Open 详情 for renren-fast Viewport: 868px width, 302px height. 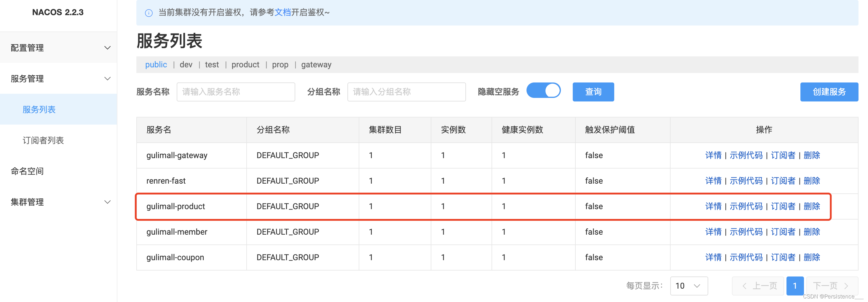pos(713,181)
